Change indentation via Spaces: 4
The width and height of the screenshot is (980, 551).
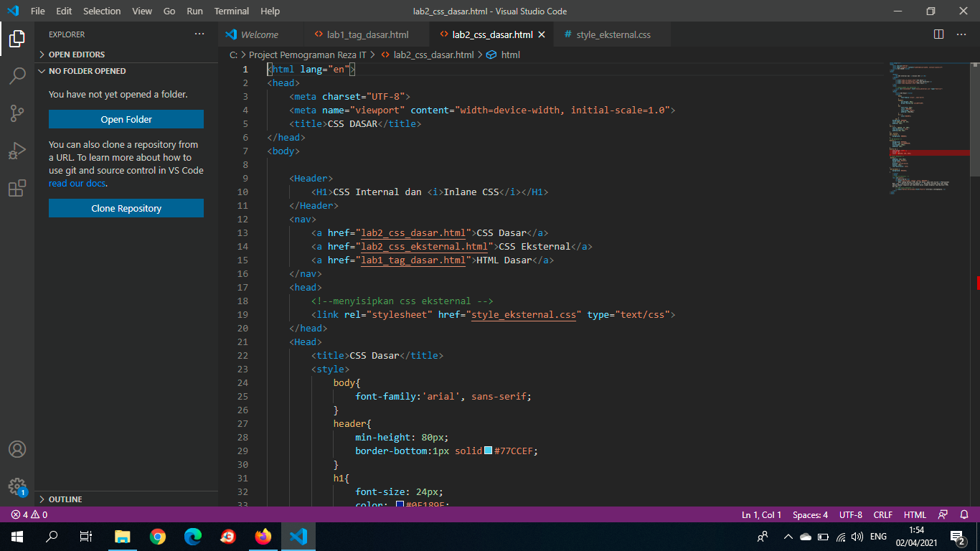pyautogui.click(x=810, y=514)
